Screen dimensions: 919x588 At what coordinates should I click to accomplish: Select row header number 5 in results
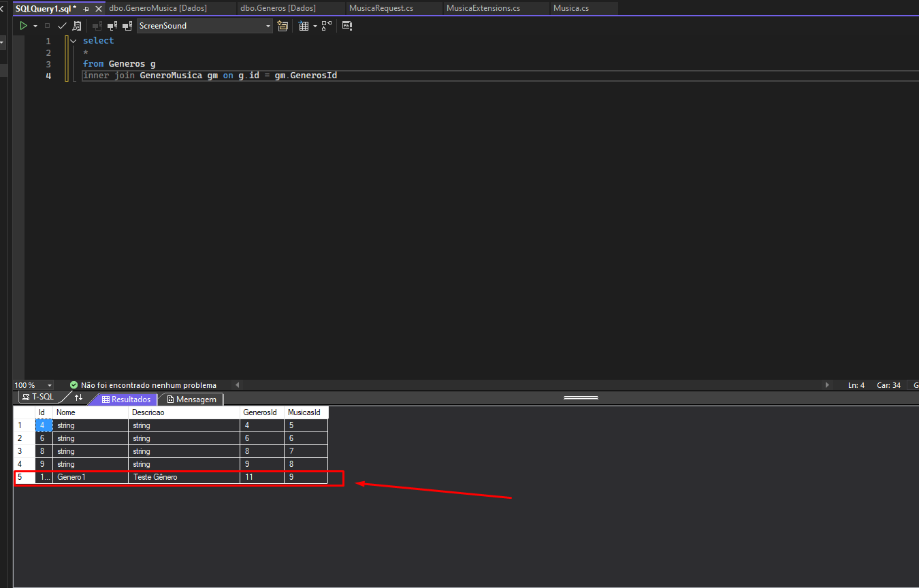pyautogui.click(x=25, y=477)
